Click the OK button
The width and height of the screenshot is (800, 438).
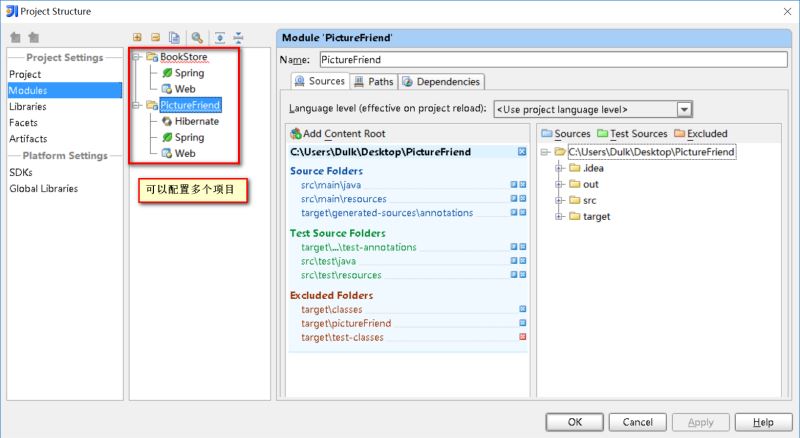[574, 422]
